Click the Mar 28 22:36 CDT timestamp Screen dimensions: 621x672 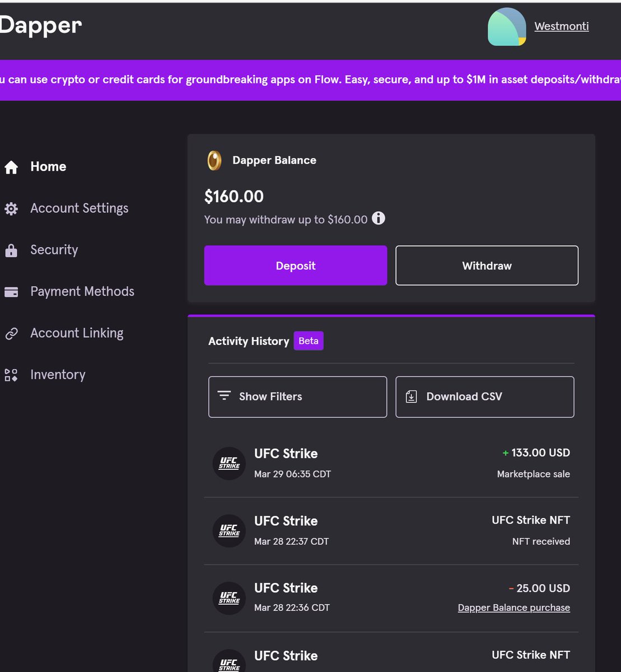[x=292, y=608]
